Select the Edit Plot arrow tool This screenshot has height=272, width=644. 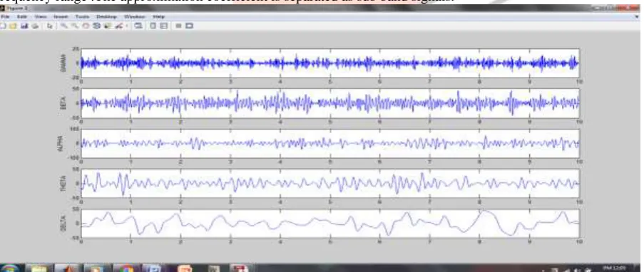(50, 26)
